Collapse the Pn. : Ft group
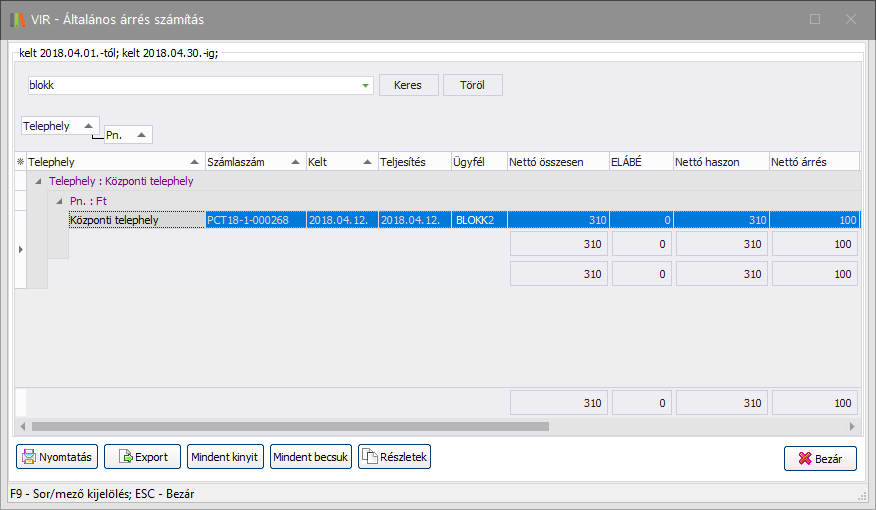Viewport: 876px width, 510px height. (59, 201)
